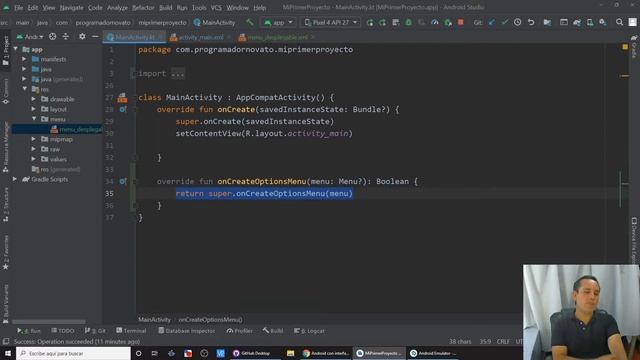This screenshot has width=640, height=360.
Task: Select res (generated) tree item
Action: pos(56,169)
